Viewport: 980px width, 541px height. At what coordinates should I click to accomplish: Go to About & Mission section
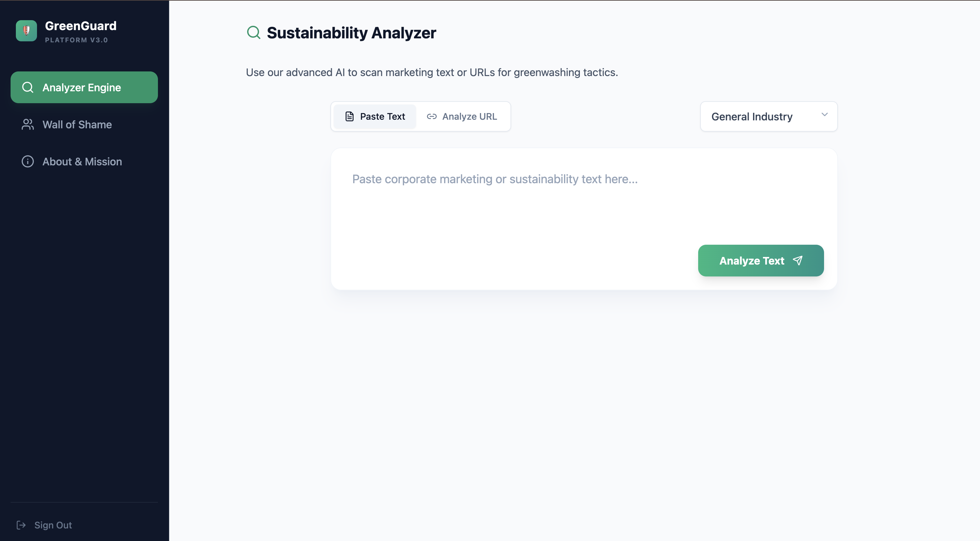click(82, 161)
